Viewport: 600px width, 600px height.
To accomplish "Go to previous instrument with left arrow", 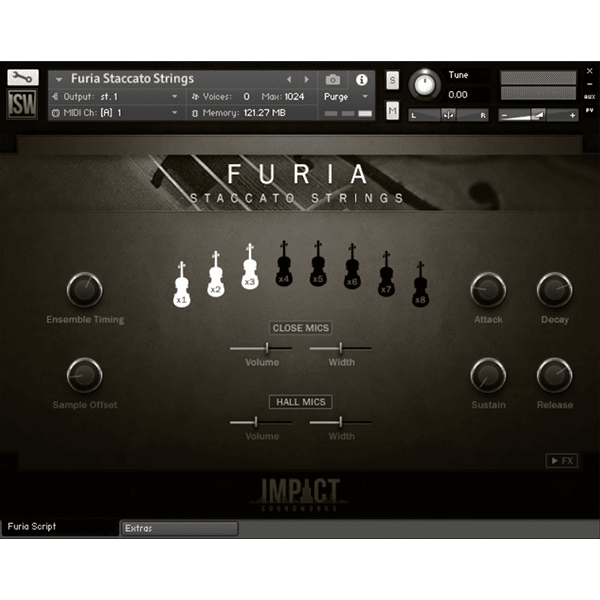I will pyautogui.click(x=289, y=79).
